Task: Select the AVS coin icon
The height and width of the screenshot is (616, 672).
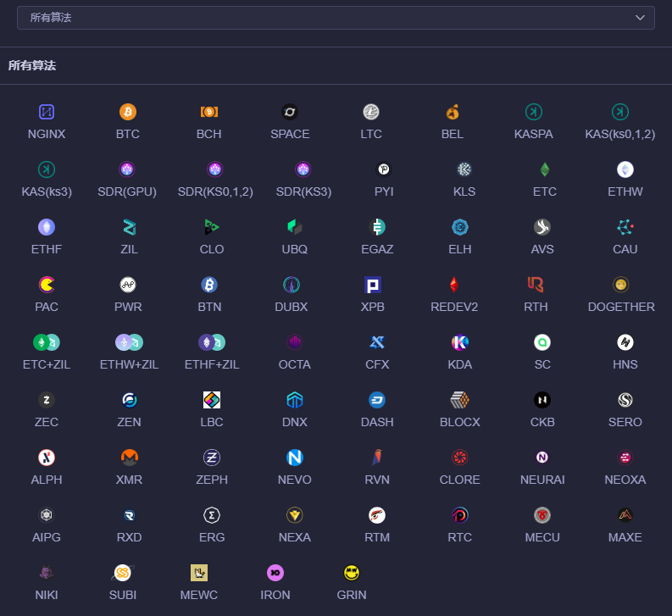Action: 542,227
